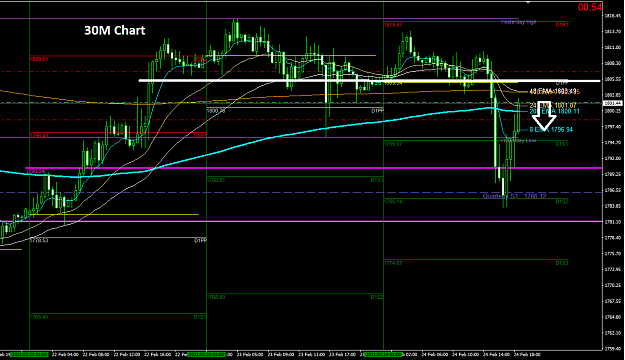Click the red 00:54 candle countdown timer
The width and height of the screenshot is (625, 360).
click(x=590, y=7)
